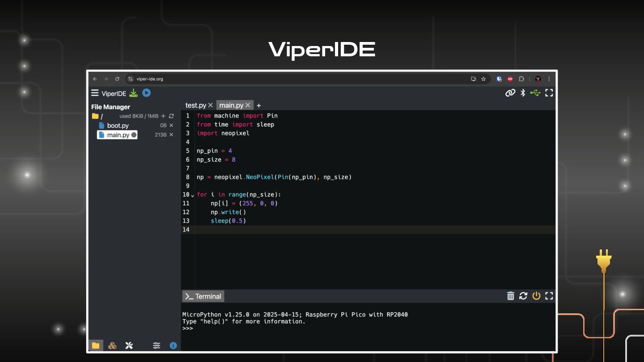Image resolution: width=644 pixels, height=362 pixels.
Task: Open the red ABP extension icon
Action: 510,79
